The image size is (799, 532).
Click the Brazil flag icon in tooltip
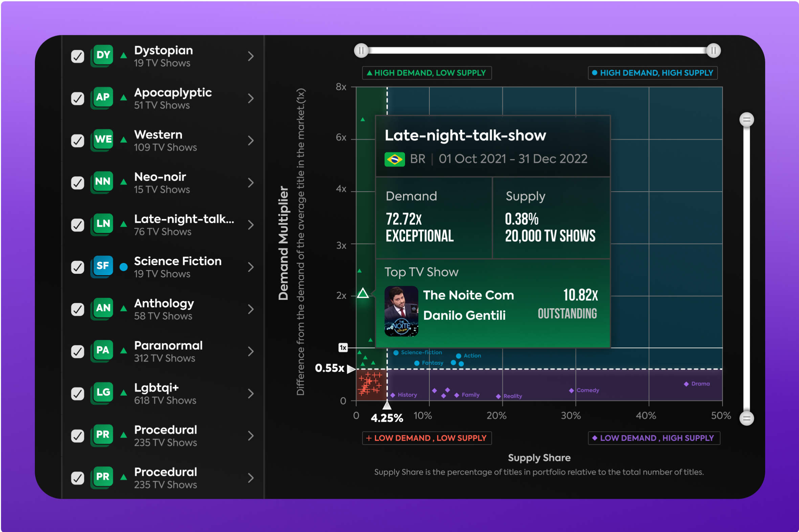[394, 159]
